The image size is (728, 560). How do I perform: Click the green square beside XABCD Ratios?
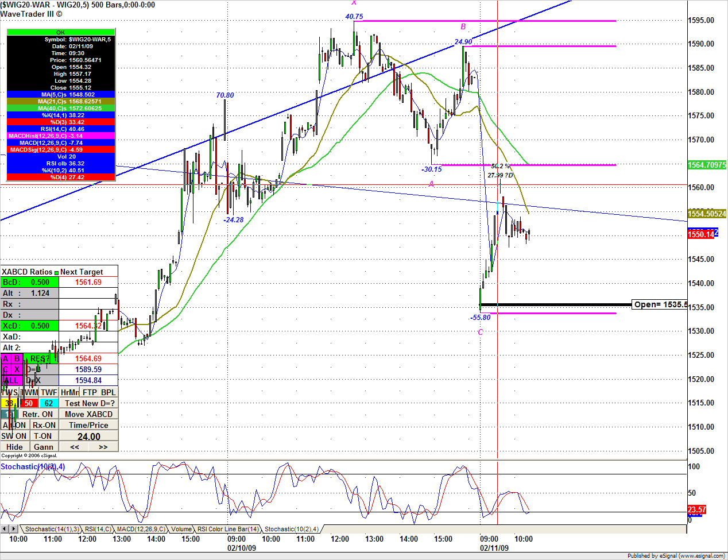pos(56,272)
